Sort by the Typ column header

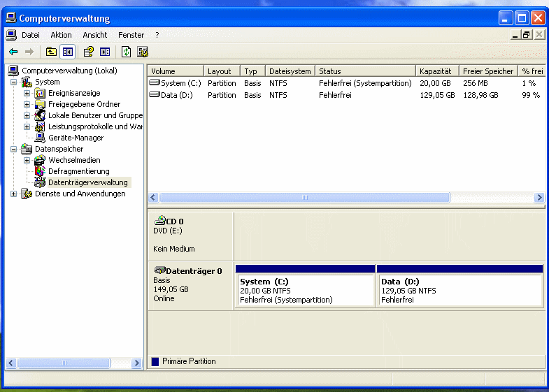click(252, 71)
